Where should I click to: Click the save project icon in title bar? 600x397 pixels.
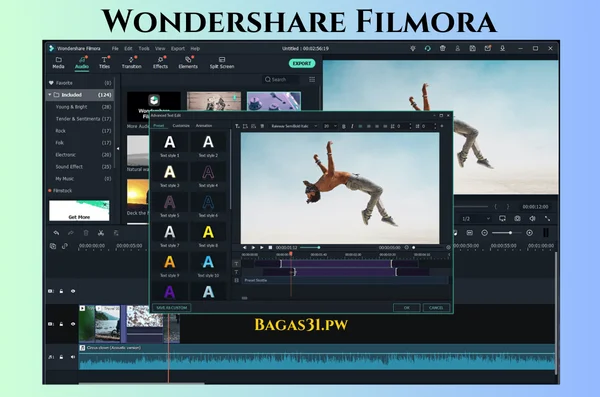coord(473,48)
